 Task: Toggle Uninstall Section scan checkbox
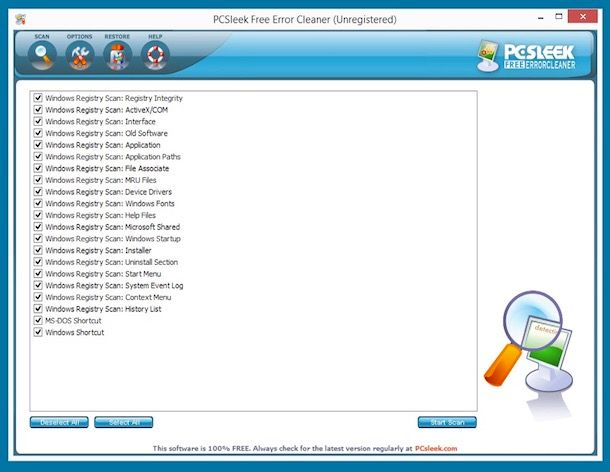point(38,261)
